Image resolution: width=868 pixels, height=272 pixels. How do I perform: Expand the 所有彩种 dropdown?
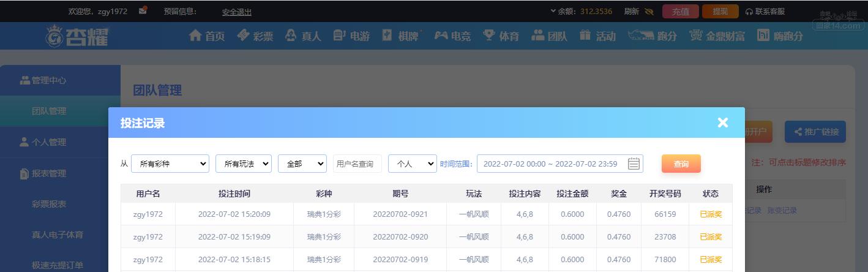click(170, 164)
